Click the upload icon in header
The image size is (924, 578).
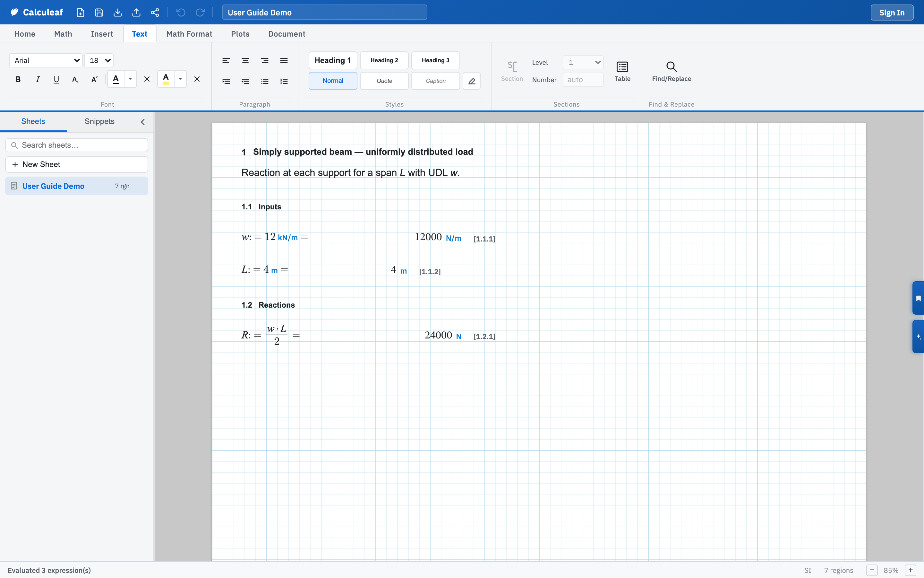click(136, 12)
